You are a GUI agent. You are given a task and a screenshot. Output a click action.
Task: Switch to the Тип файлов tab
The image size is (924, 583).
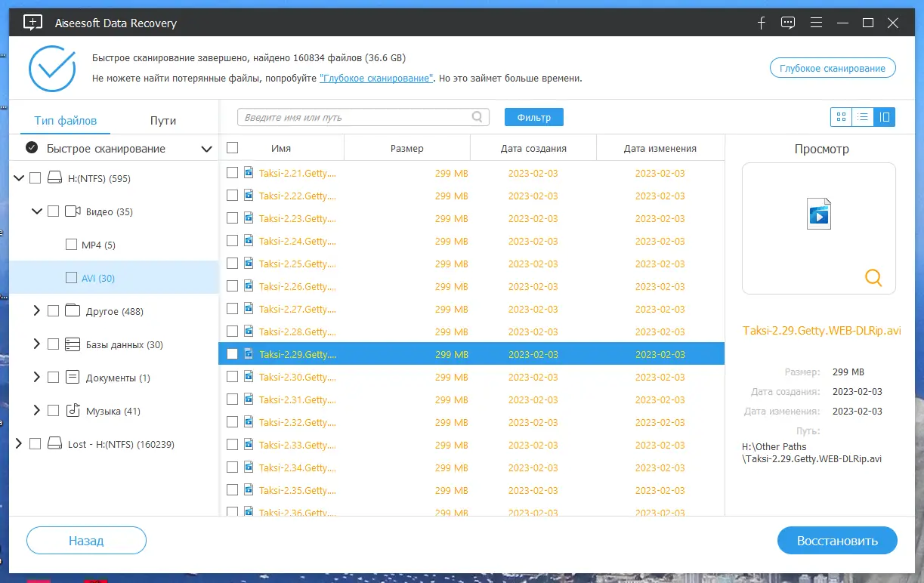point(66,120)
